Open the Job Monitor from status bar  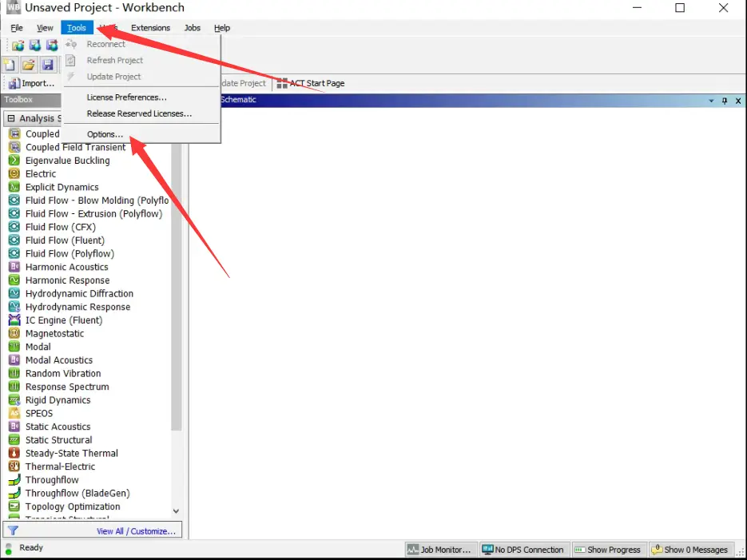coord(441,550)
